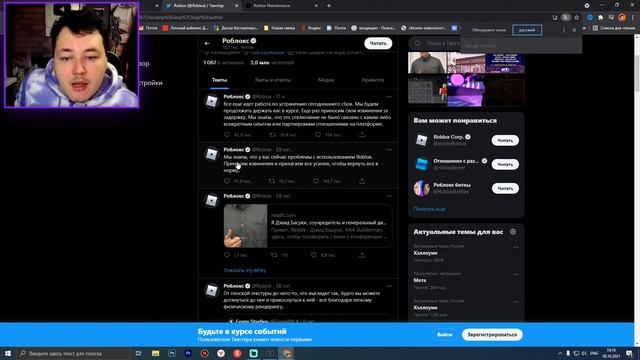The height and width of the screenshot is (360, 640).
Task: Open more options on the first tweet
Action: coord(389,97)
